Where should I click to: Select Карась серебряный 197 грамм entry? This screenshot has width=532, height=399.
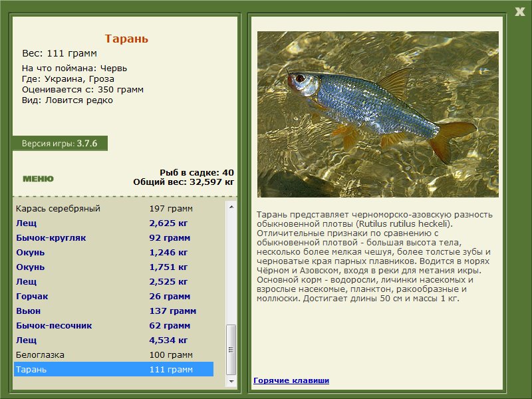pos(114,209)
